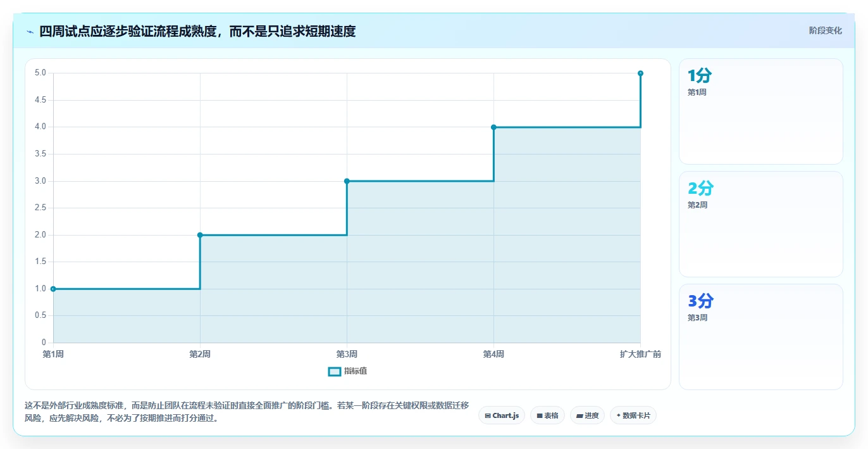Screen dimensions: 868x449
Task: Click the lightning icon beside the title
Action: 30,31
